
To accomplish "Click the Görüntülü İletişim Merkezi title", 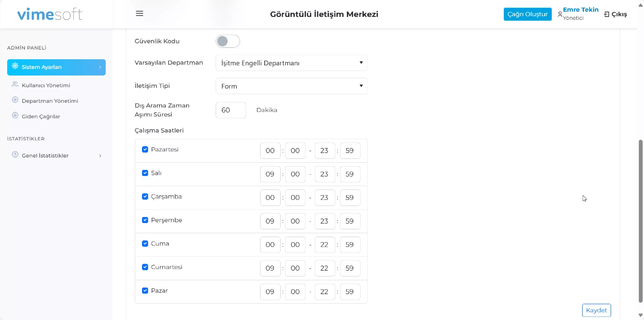I will click(324, 14).
